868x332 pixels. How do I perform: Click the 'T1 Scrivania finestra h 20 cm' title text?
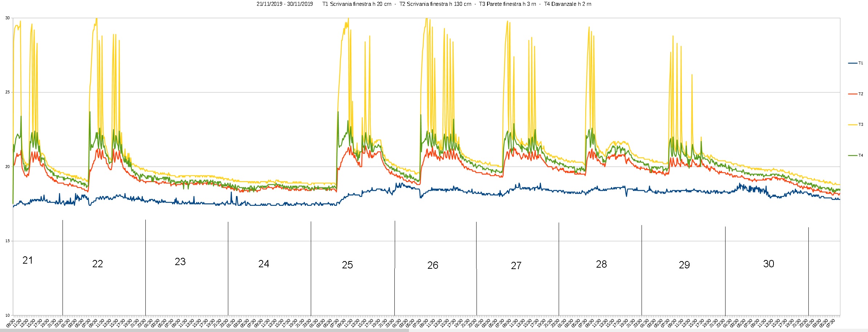(x=357, y=4)
